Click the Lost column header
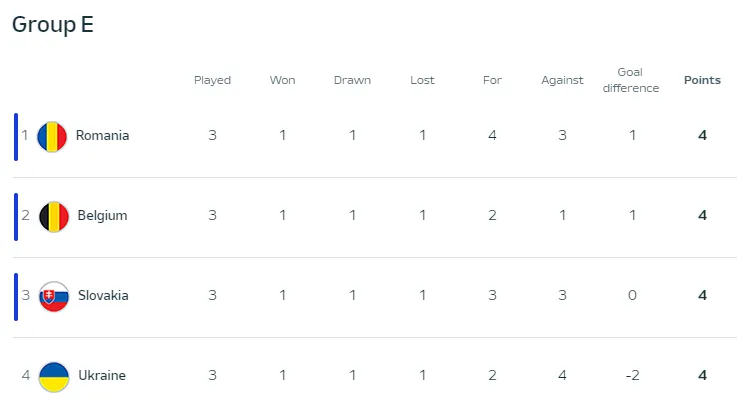 [x=422, y=80]
